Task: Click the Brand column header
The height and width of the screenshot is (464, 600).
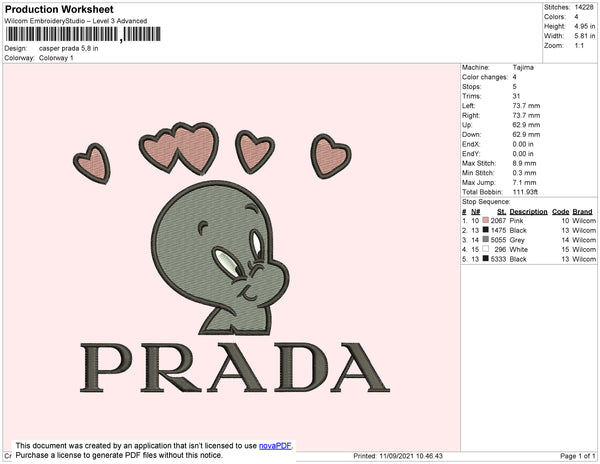Action: click(x=582, y=212)
